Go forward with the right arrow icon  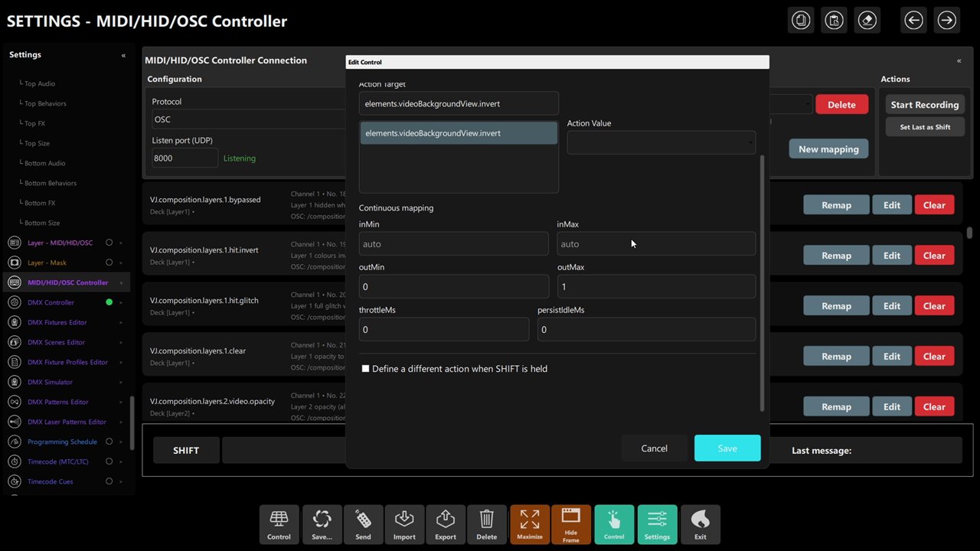(946, 21)
